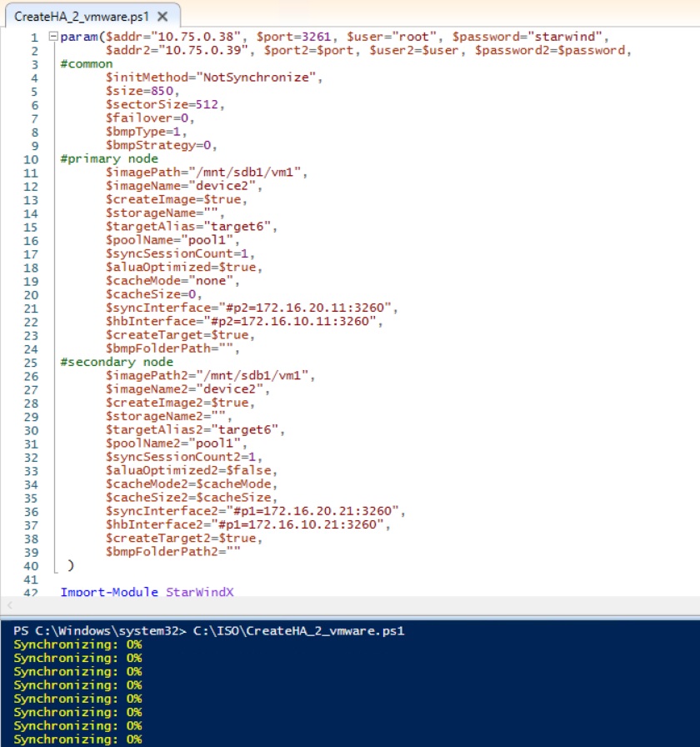This screenshot has width=700, height=747.
Task: Click the $aluaOptimized2=$false line
Action: pyautogui.click(x=192, y=470)
